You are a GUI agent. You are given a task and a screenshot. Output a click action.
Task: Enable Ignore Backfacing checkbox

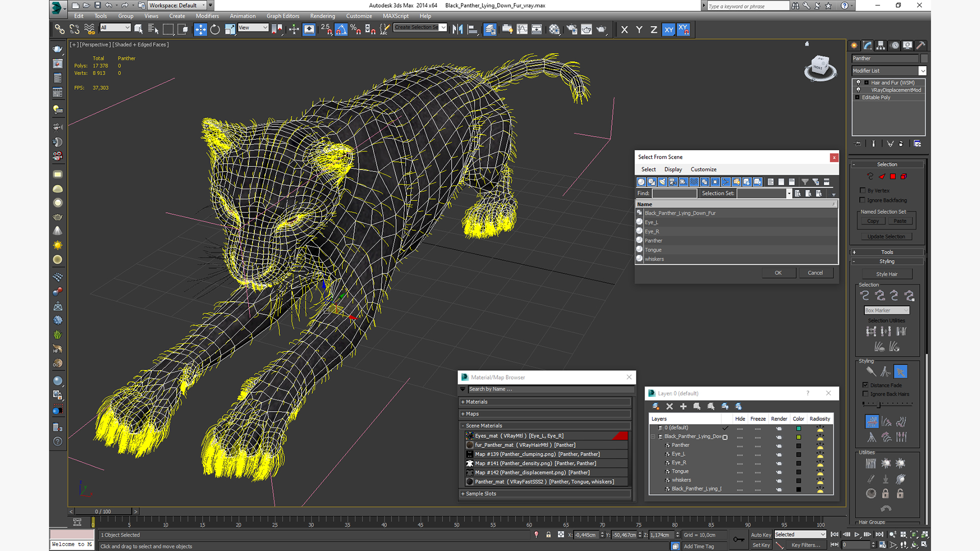click(x=863, y=200)
